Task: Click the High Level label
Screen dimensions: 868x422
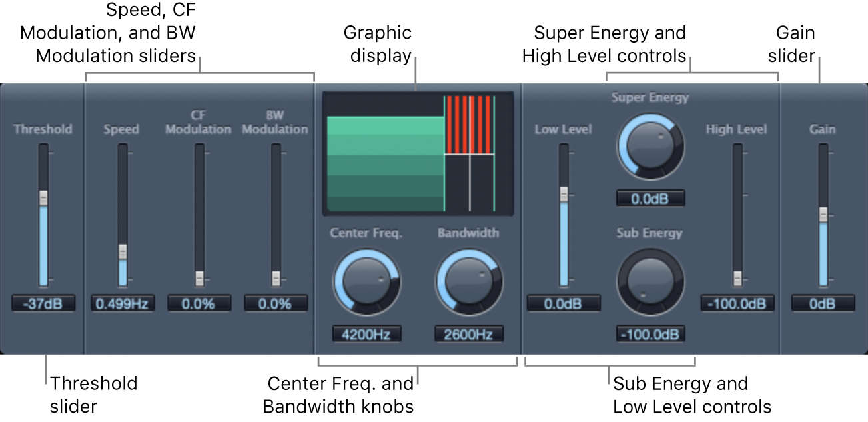Action: click(737, 129)
